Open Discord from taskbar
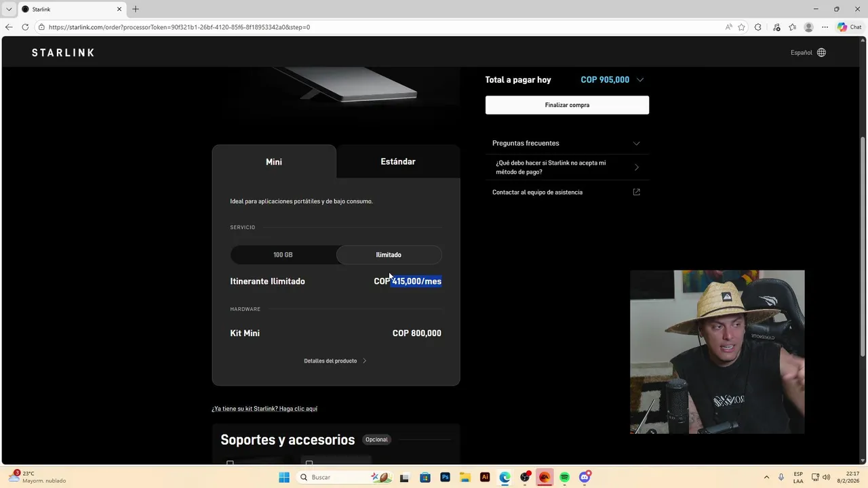868x488 pixels. tap(585, 477)
